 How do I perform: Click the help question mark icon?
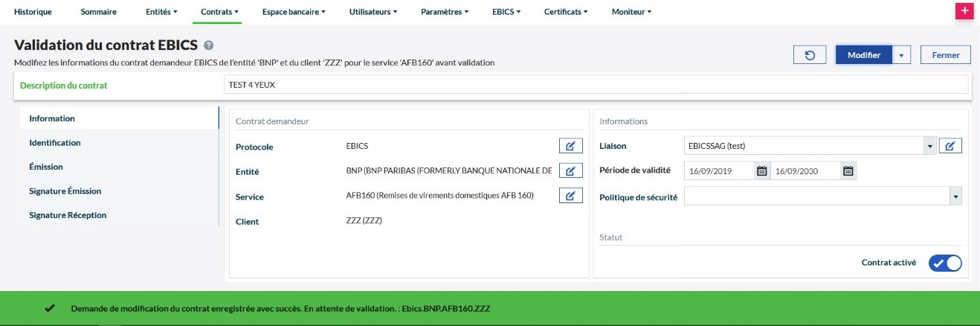click(x=209, y=45)
